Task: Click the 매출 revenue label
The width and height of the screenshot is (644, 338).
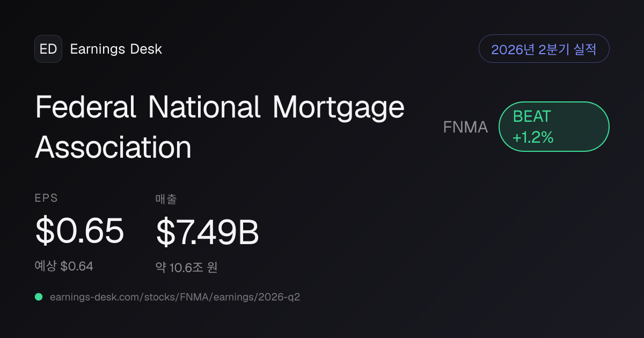Action: [166, 199]
